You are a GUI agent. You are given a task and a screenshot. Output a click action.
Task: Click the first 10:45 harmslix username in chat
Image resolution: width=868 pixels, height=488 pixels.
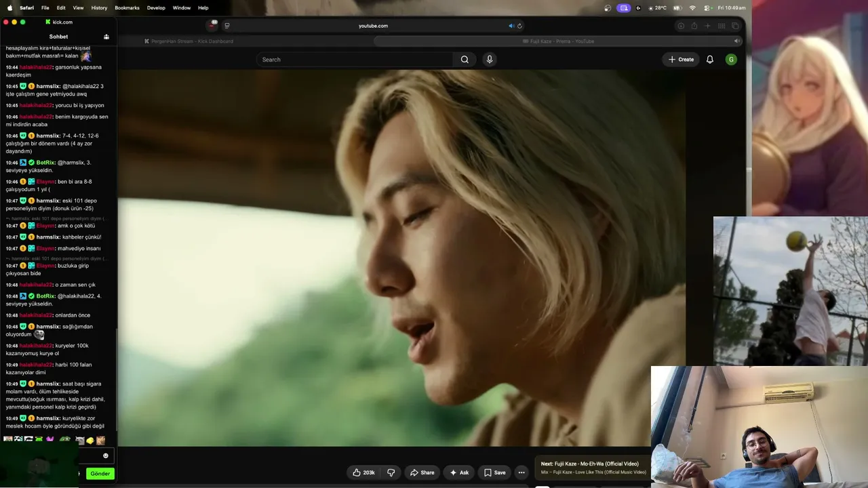coord(49,87)
